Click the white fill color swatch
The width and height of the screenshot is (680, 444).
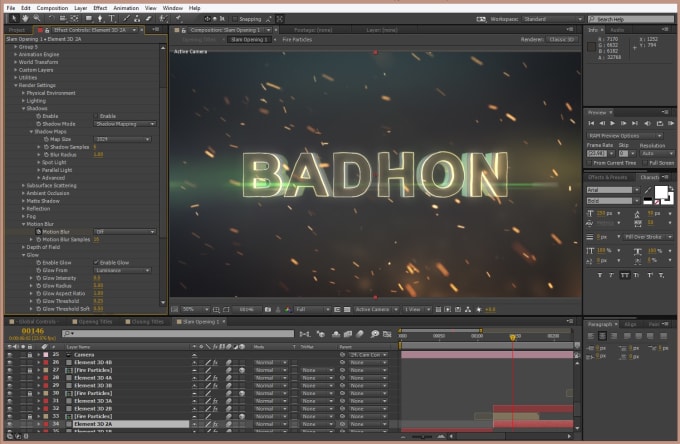coord(661,191)
